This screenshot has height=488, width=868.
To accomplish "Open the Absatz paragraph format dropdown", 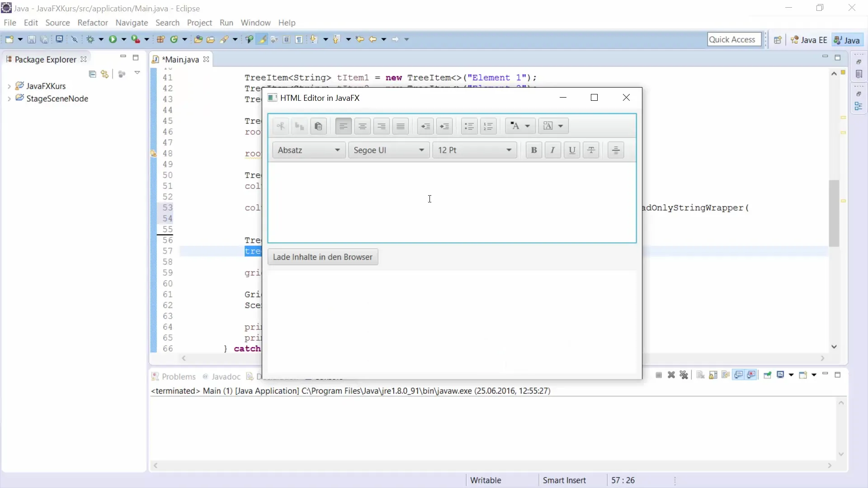I will [x=309, y=150].
